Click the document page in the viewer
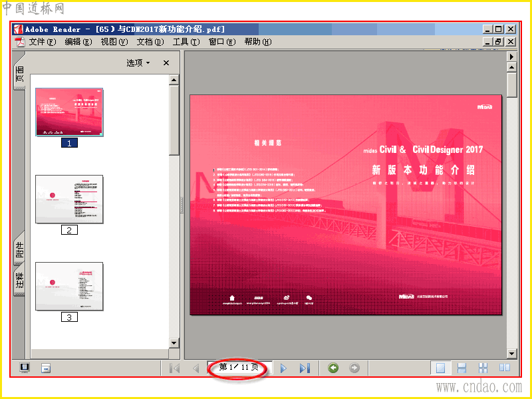This screenshot has width=532, height=399. pos(345,205)
